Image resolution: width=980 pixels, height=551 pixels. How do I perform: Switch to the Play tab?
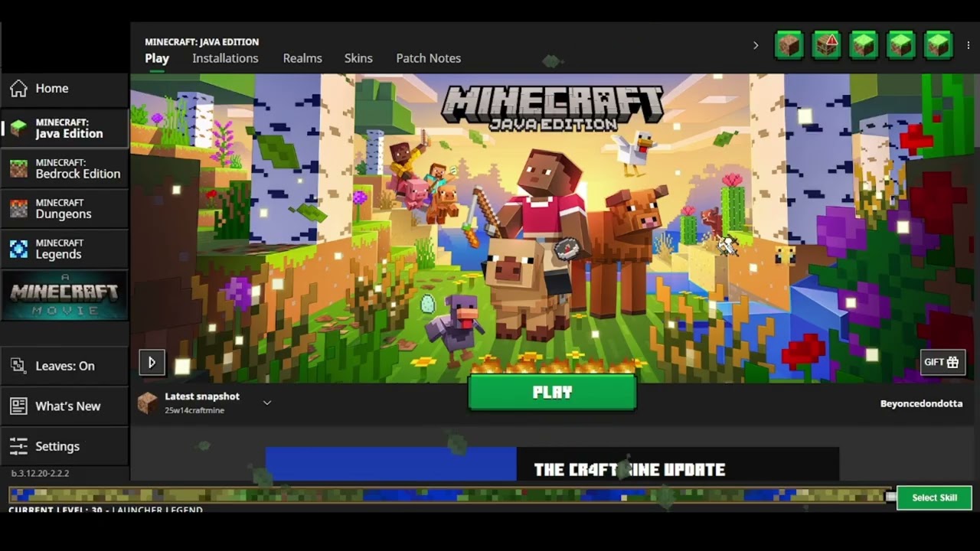pyautogui.click(x=157, y=58)
